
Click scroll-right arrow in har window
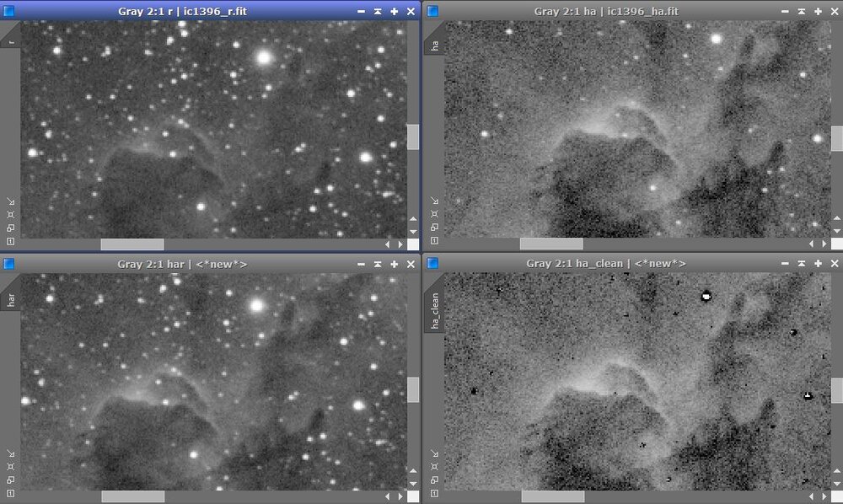click(x=400, y=496)
